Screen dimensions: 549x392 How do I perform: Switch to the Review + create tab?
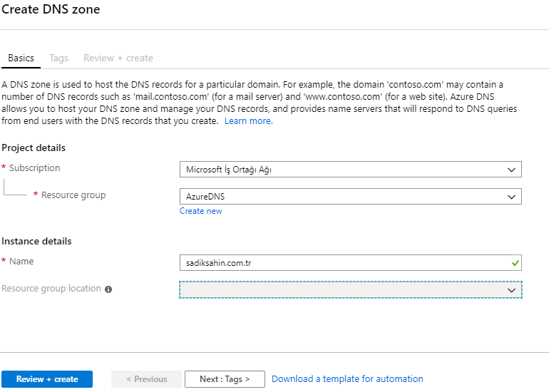coord(118,58)
